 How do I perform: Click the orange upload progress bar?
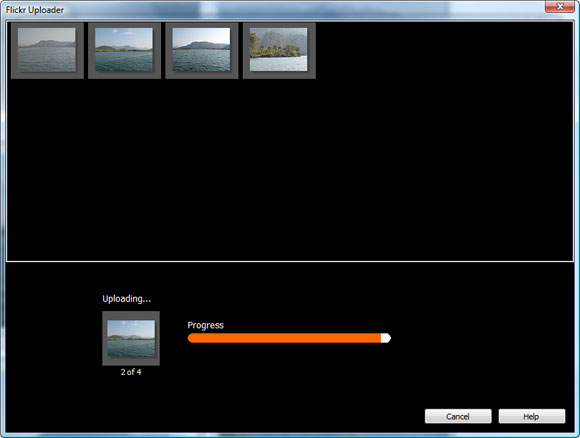click(284, 338)
